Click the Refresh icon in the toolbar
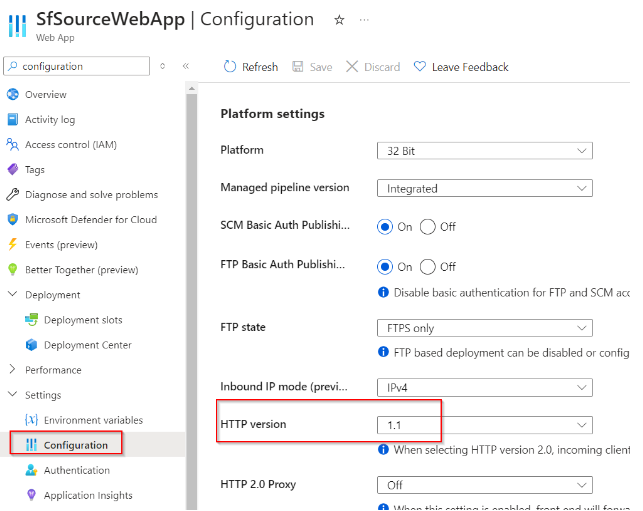This screenshot has width=643, height=511. tap(230, 66)
